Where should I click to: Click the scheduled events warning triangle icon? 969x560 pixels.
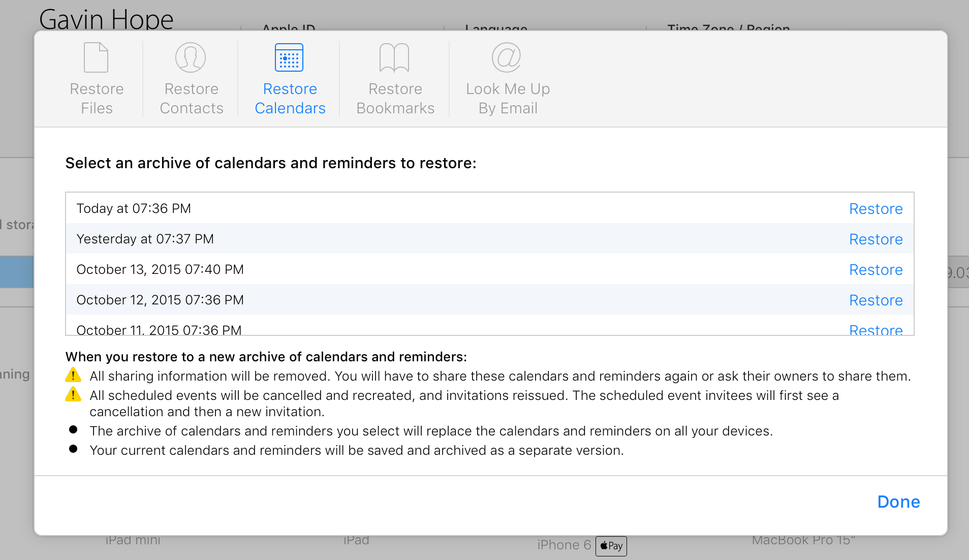coord(73,394)
